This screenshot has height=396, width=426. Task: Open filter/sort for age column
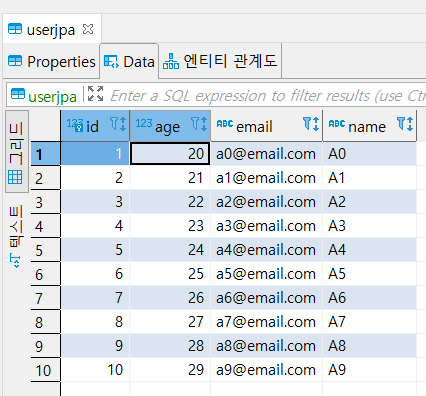(199, 124)
